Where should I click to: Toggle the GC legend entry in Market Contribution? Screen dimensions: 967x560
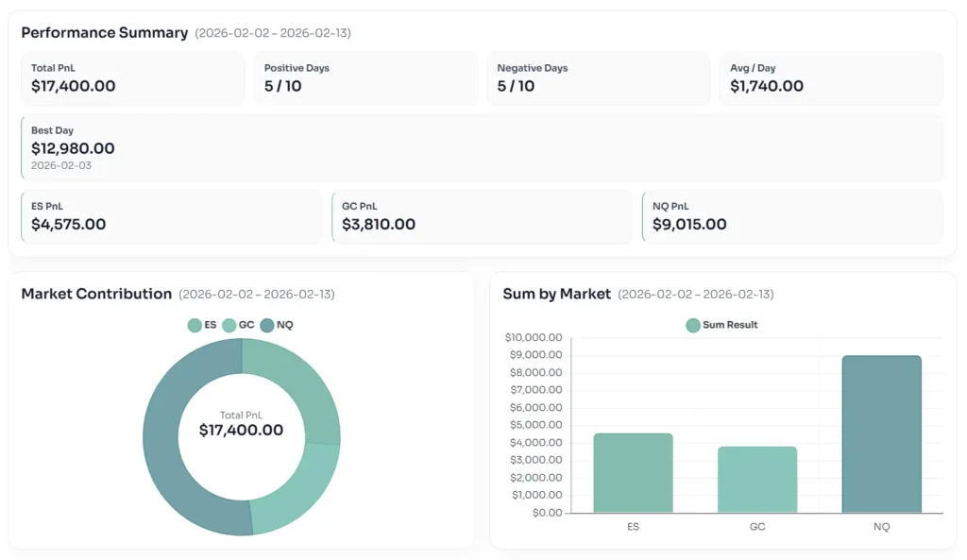238,325
